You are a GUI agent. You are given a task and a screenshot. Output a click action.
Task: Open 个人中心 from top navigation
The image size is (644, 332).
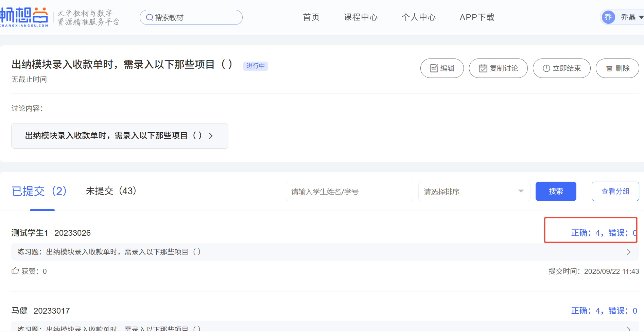click(418, 17)
